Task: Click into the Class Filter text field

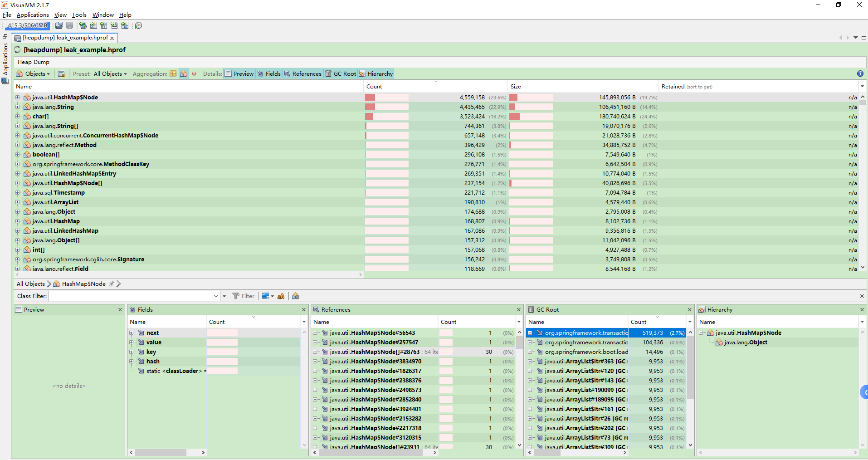Action: point(131,296)
